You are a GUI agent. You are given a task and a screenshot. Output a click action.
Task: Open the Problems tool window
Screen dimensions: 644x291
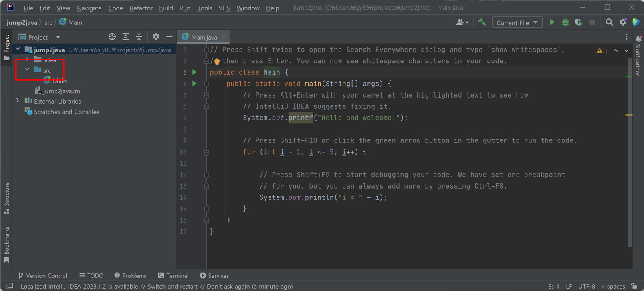coord(130,275)
